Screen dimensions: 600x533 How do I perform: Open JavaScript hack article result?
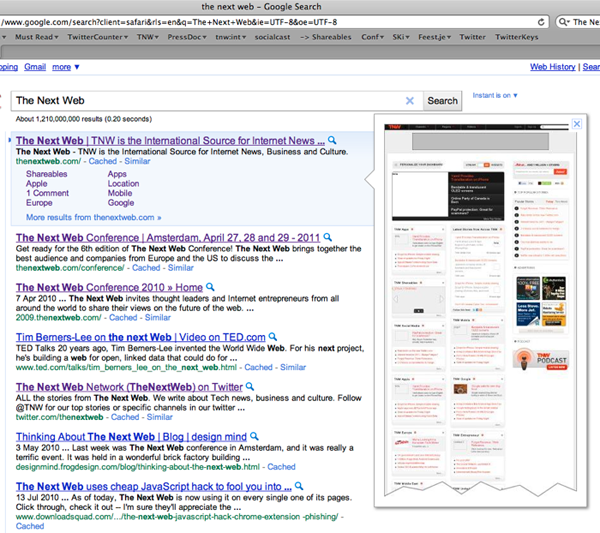(154, 486)
